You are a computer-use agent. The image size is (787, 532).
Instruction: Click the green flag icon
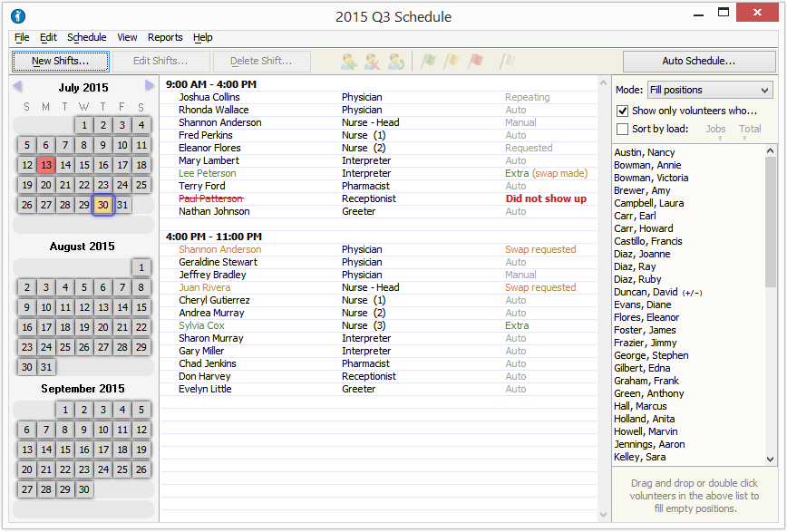428,61
